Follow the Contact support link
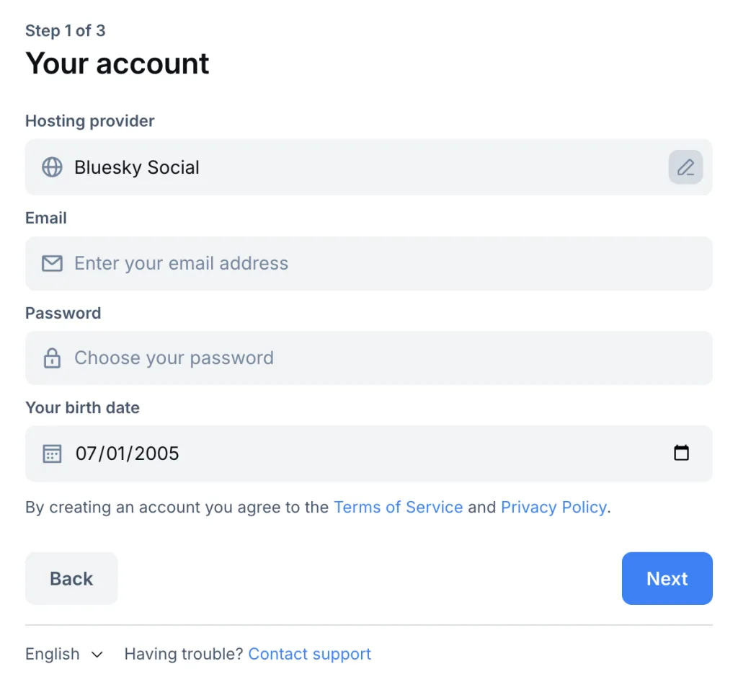Image resolution: width=738 pixels, height=700 pixels. pos(309,655)
